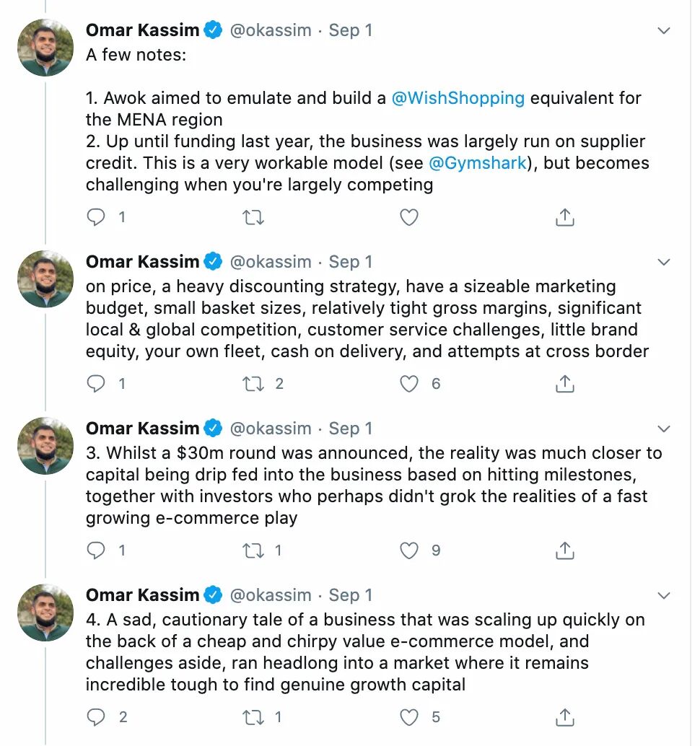Expand options chevron on the cautionary tale tweet
The width and height of the screenshot is (700, 746).
tap(664, 595)
